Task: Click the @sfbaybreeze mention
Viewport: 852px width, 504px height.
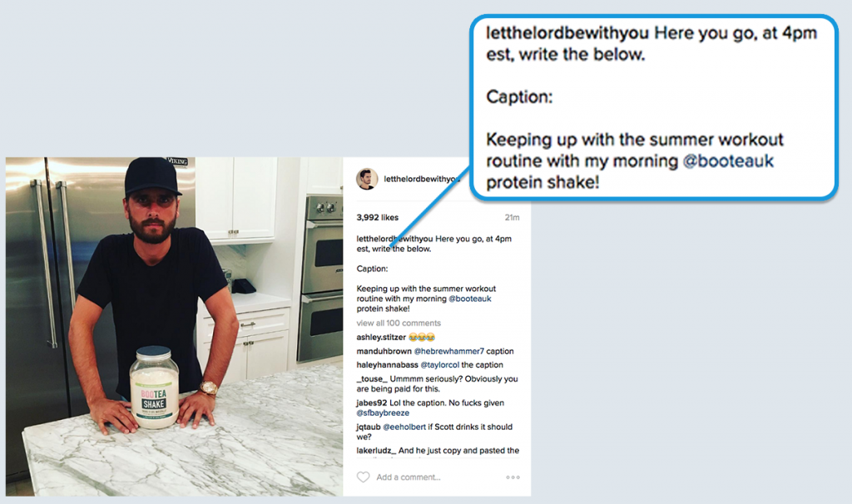Action: pos(383,413)
